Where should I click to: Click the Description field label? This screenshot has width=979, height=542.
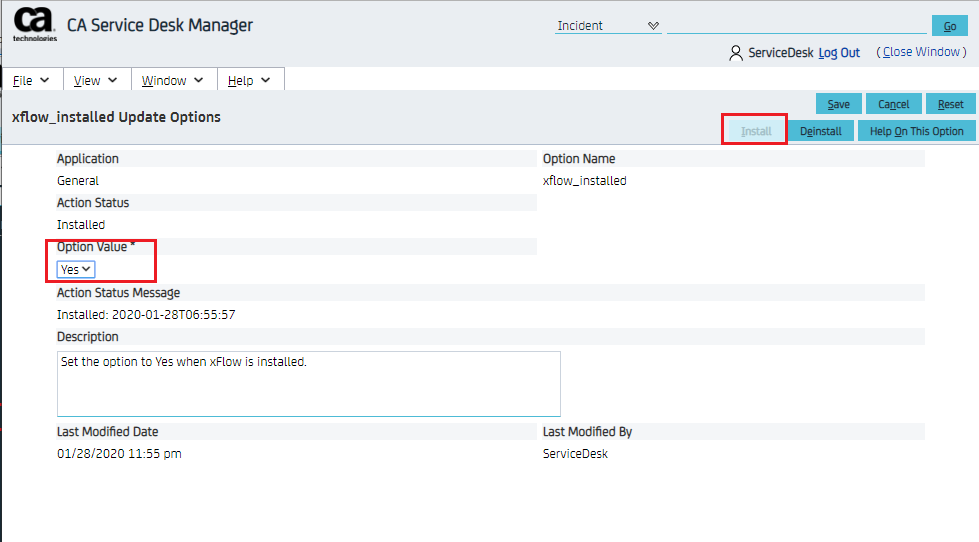(x=87, y=337)
